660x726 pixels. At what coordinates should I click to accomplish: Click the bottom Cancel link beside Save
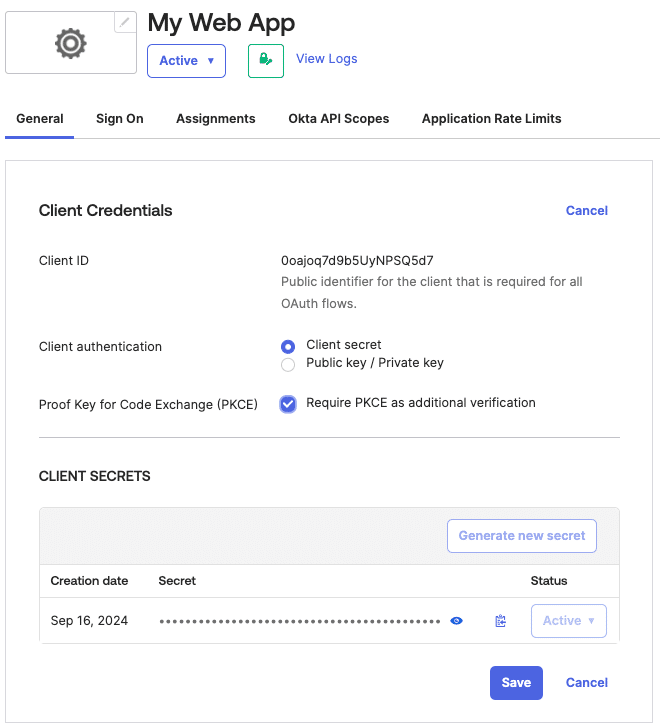click(586, 683)
